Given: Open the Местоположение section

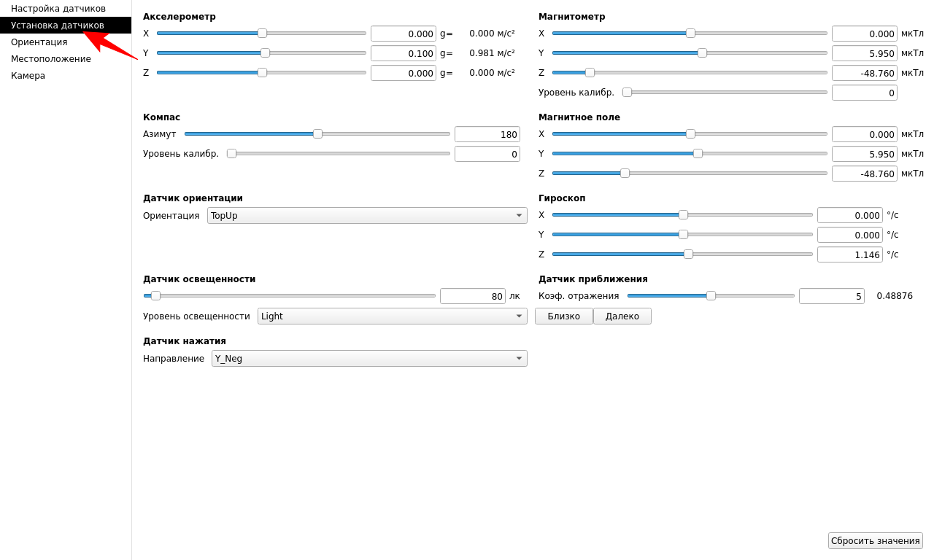Looking at the screenshot, I should (x=51, y=59).
